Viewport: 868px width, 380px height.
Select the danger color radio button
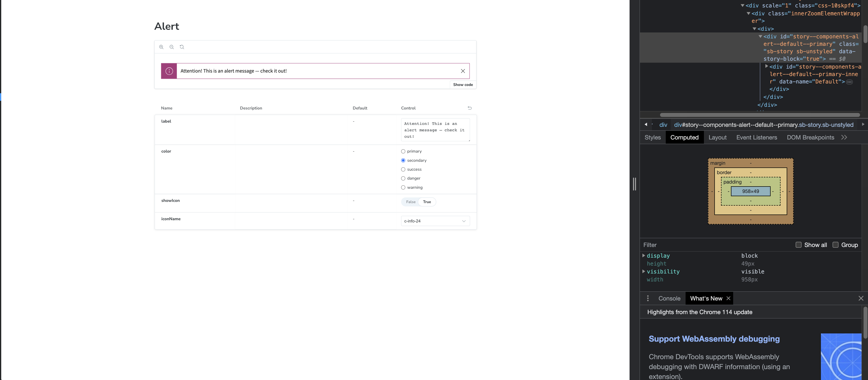click(x=403, y=178)
